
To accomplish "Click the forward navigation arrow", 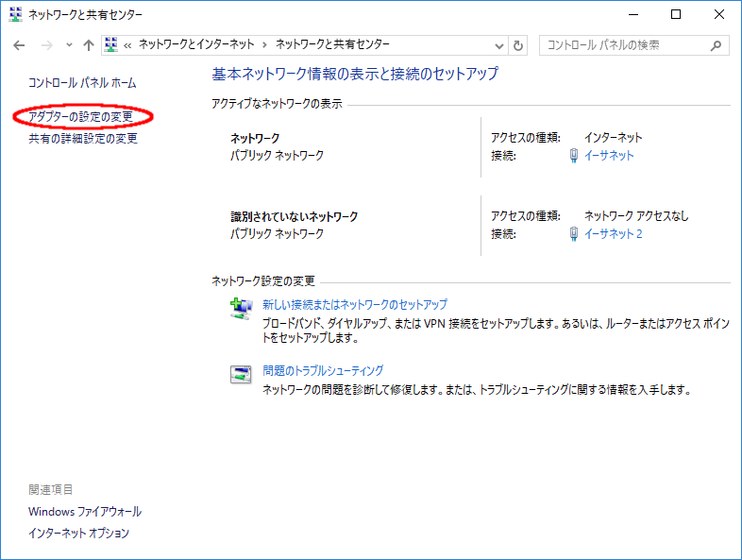I will click(45, 45).
